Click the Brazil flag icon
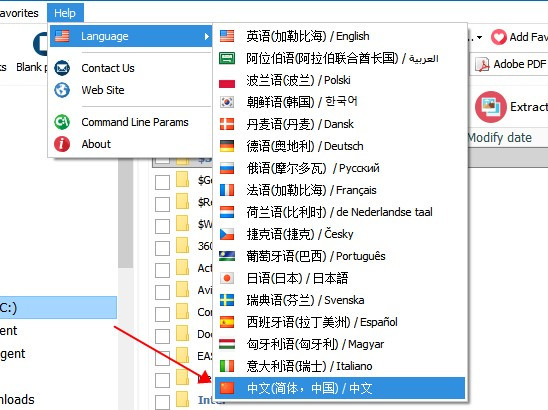Viewport: 548px width, 410px height. tap(227, 256)
